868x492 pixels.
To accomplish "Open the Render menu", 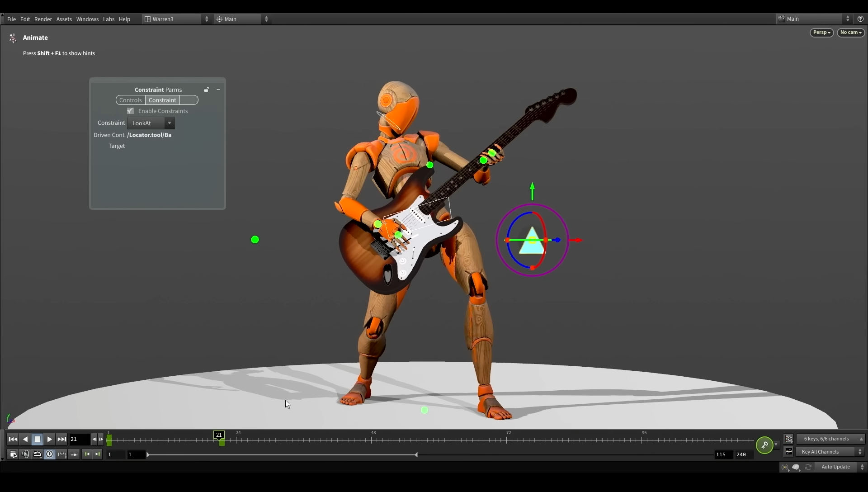I will 43,19.
